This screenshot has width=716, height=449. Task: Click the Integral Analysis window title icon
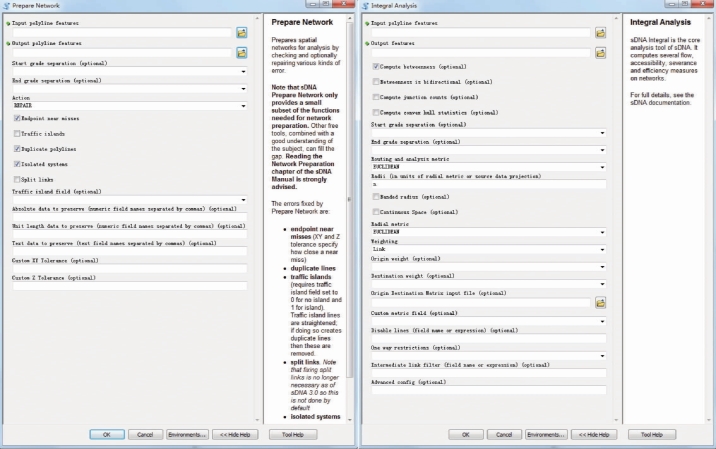point(365,5)
